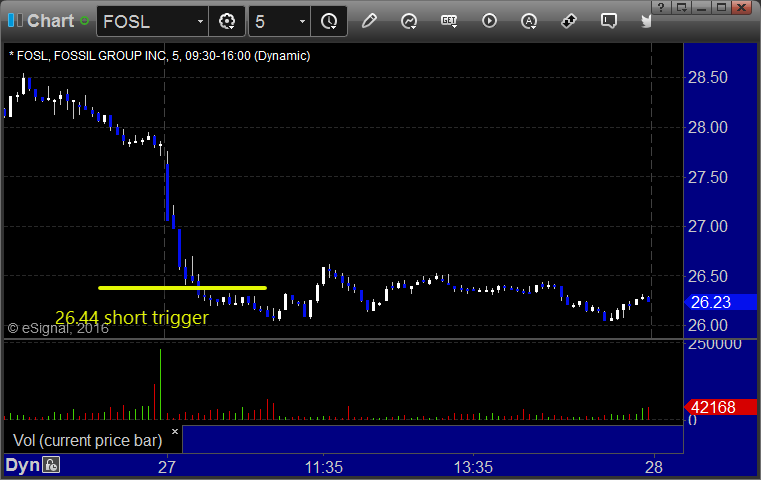Click the tallest green volume bar
Viewport: 761px width, 480px height.
point(161,384)
